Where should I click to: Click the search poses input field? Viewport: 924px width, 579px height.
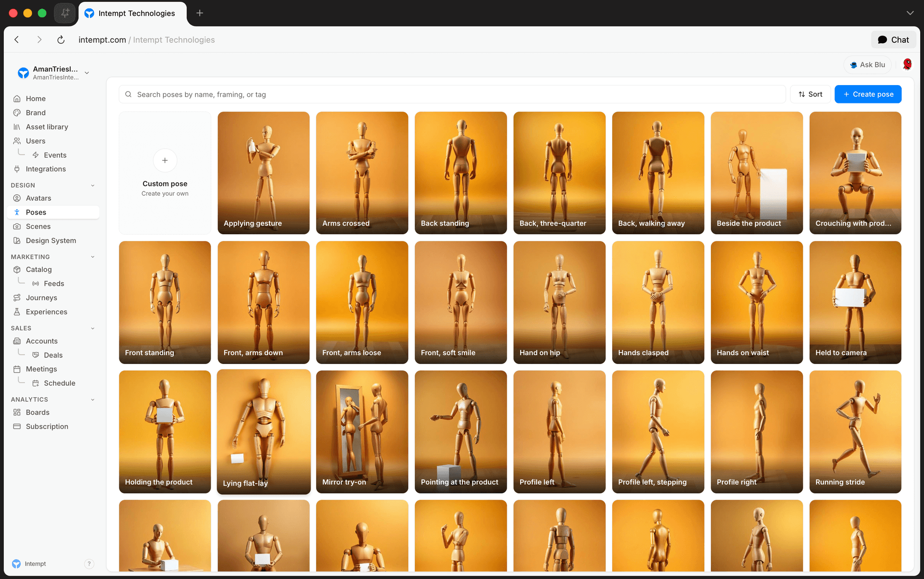452,94
